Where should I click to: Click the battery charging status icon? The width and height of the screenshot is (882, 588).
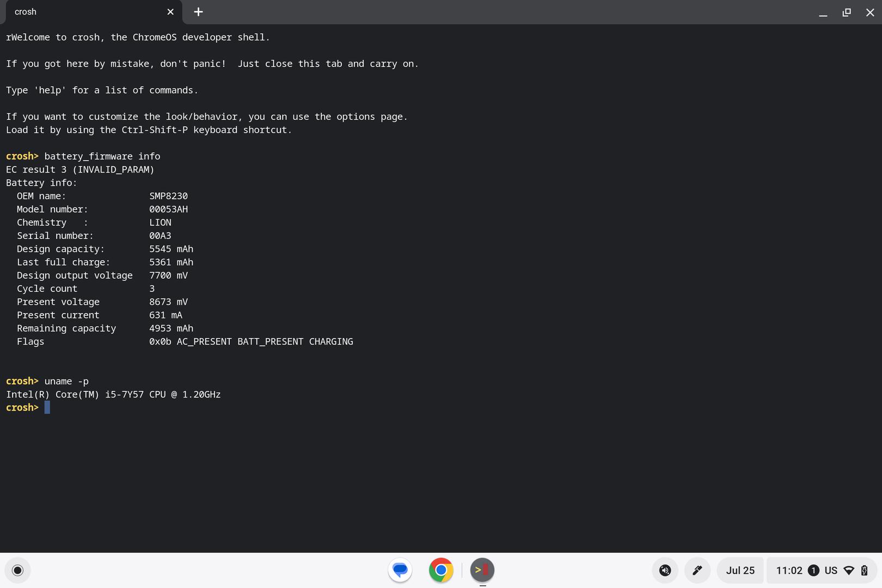click(864, 570)
